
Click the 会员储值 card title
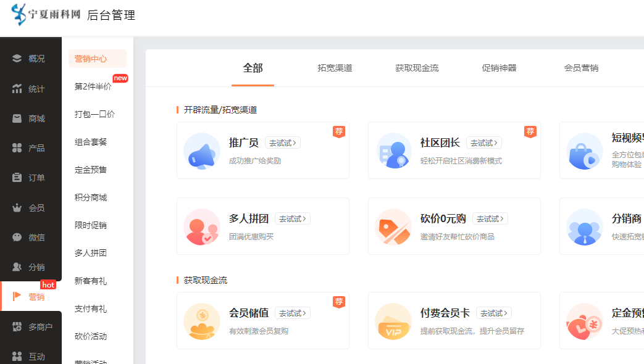pos(248,313)
